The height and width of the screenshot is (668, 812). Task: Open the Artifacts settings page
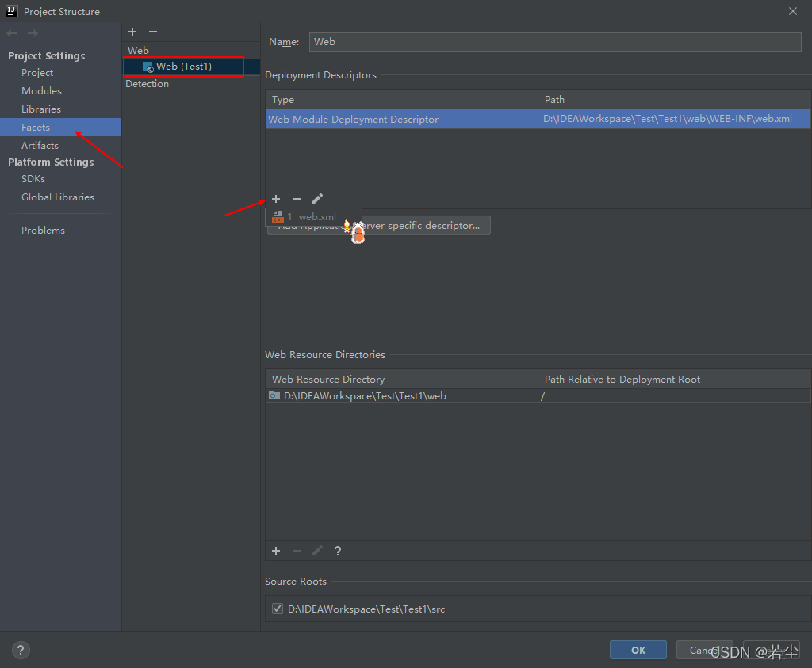pyautogui.click(x=40, y=145)
